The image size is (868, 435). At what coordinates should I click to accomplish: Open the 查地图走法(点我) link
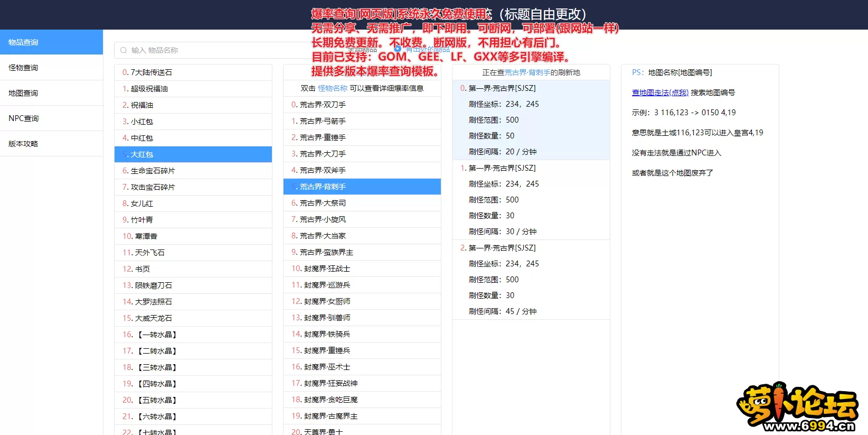(660, 92)
